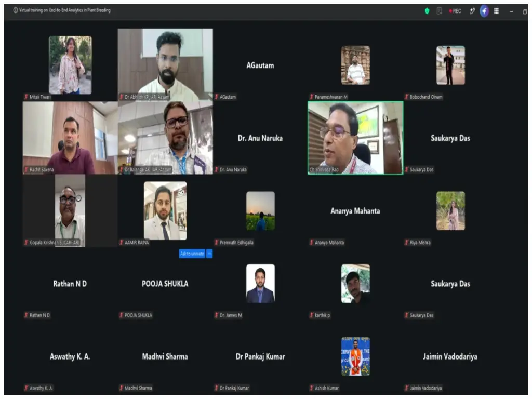Click muted mic icon beside Gopala Krishnan S
This screenshot has width=532, height=399.
pyautogui.click(x=26, y=242)
